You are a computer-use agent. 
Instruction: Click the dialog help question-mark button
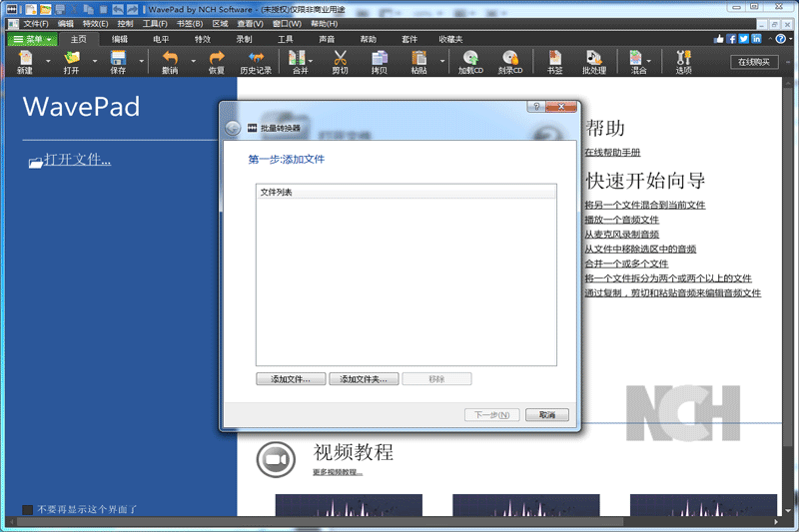coord(536,107)
